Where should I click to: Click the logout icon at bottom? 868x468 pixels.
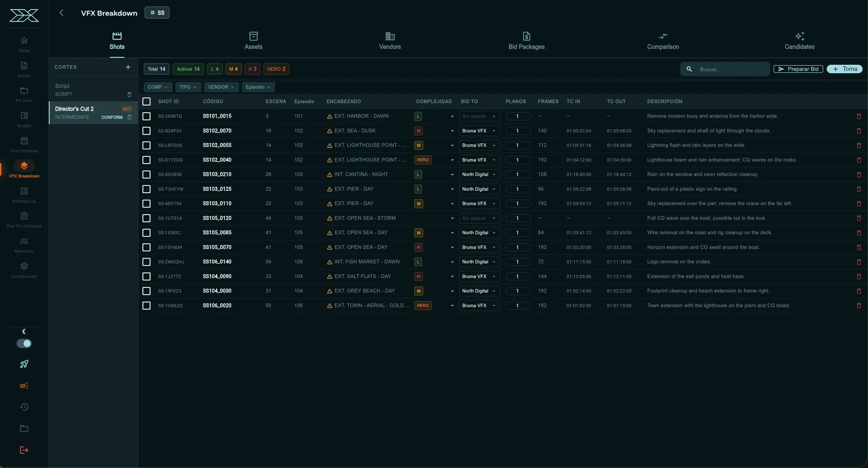pyautogui.click(x=24, y=450)
